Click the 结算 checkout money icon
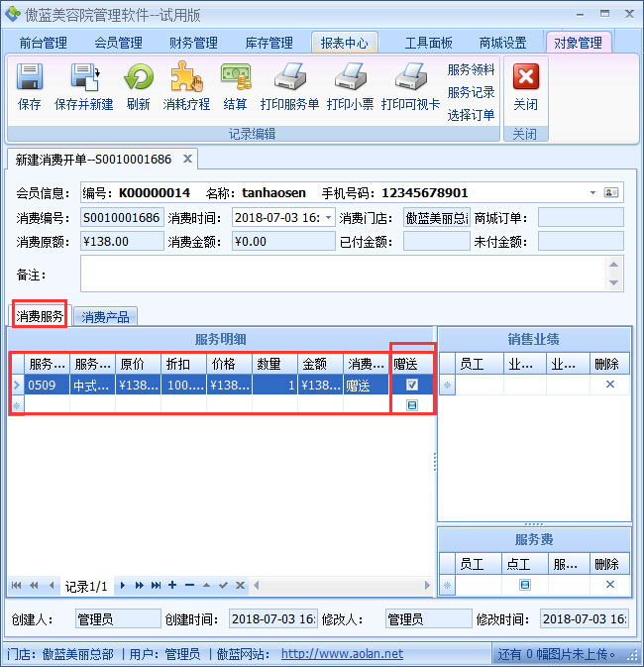This screenshot has width=644, height=667. click(x=235, y=78)
